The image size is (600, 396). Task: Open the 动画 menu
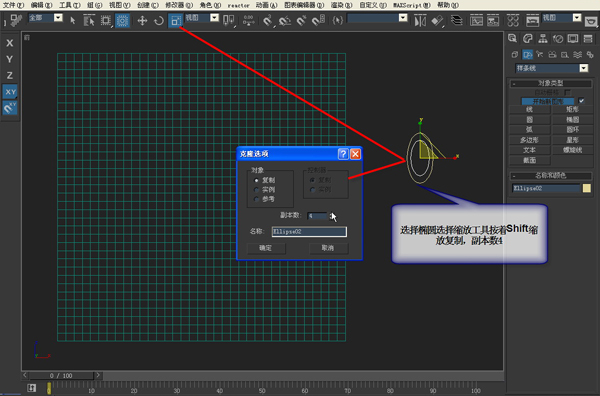[x=266, y=5]
